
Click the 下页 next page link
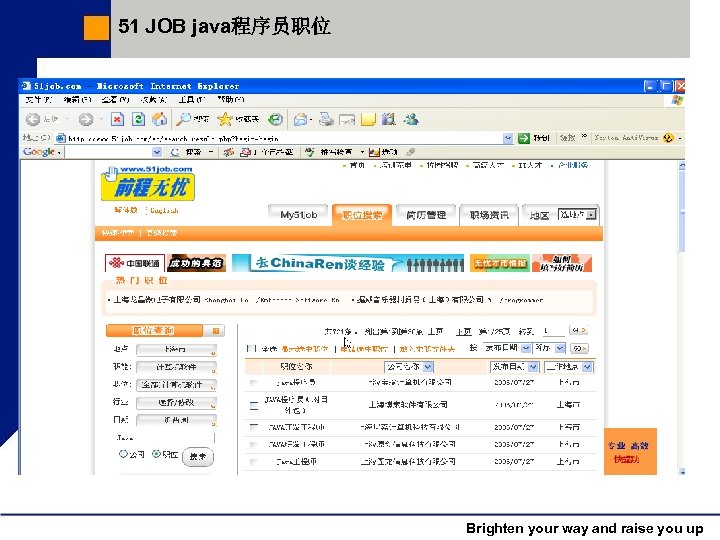click(464, 331)
